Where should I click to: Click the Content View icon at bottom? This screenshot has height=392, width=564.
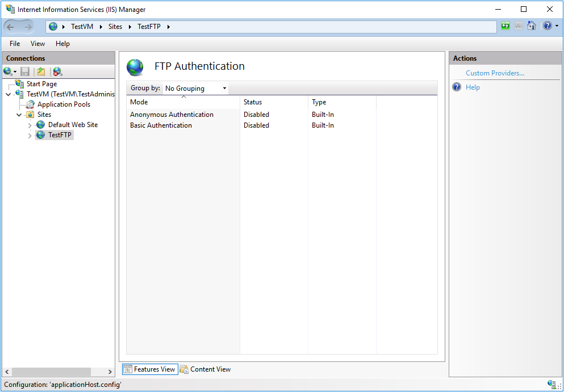tap(184, 369)
